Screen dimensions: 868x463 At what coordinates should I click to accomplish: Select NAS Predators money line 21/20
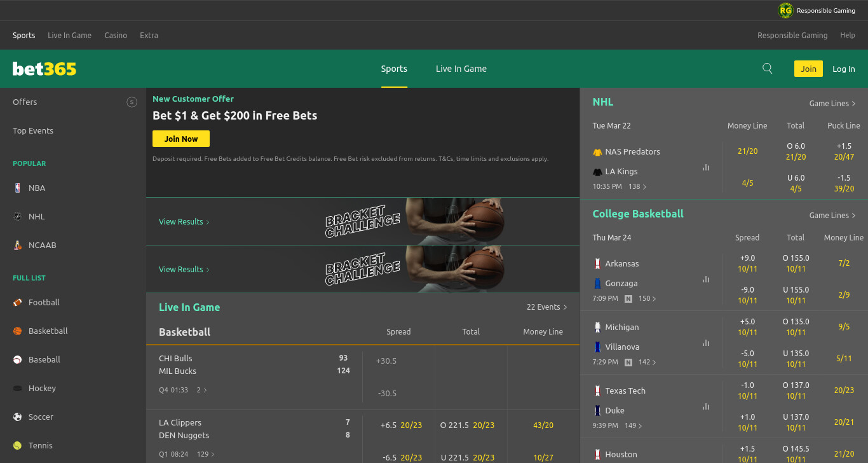click(748, 151)
